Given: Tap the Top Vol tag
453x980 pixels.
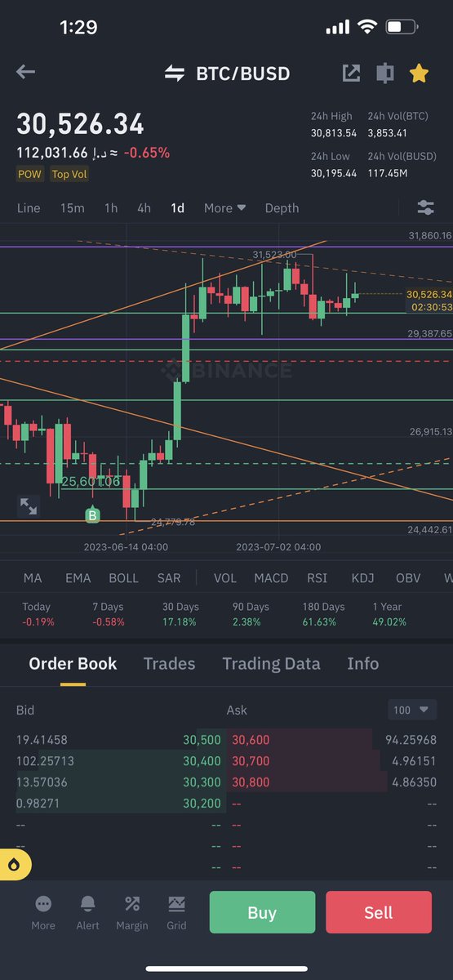Looking at the screenshot, I should tap(69, 174).
